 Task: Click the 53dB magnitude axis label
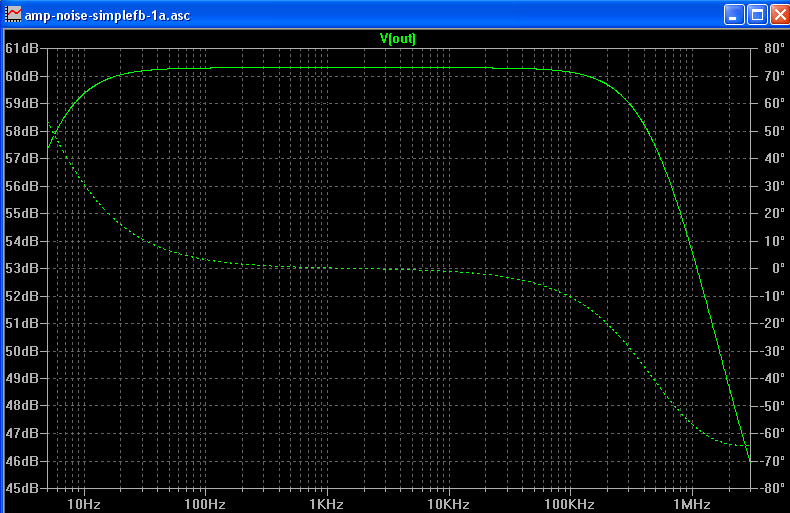(x=22, y=269)
